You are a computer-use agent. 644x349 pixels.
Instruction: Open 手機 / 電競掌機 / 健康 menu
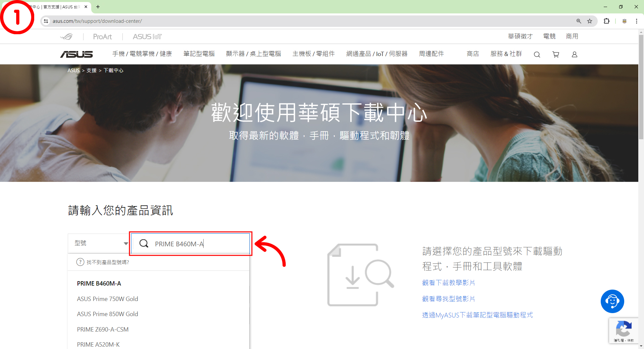(142, 54)
